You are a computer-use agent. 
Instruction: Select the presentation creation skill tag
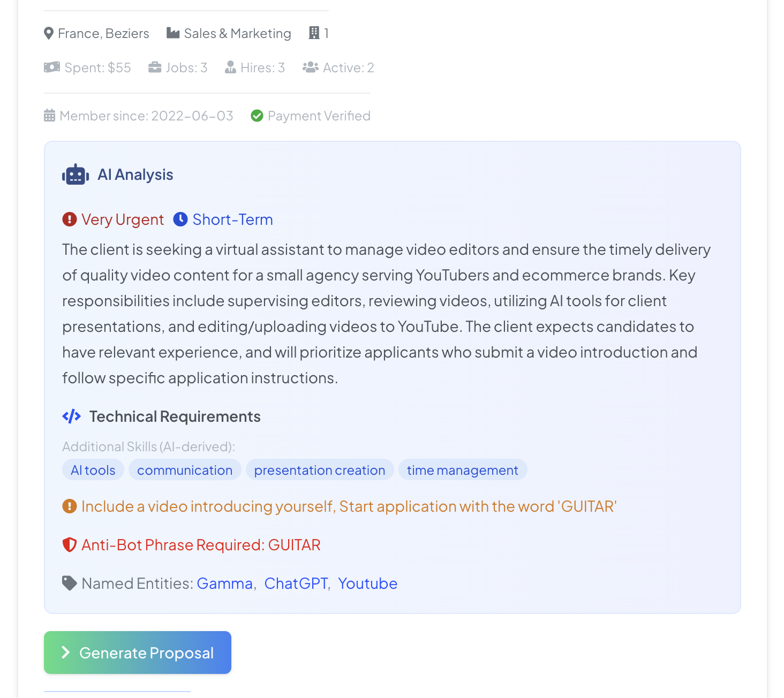(320, 470)
